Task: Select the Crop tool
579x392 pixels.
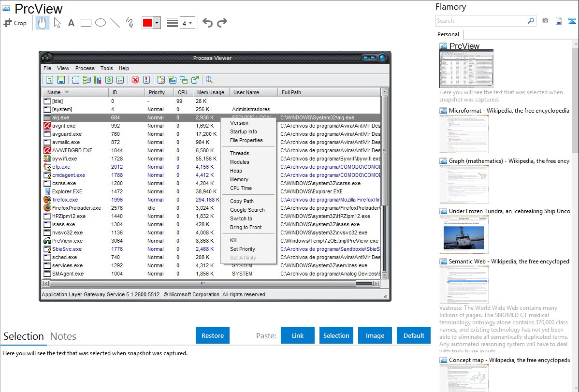Action: [x=15, y=23]
